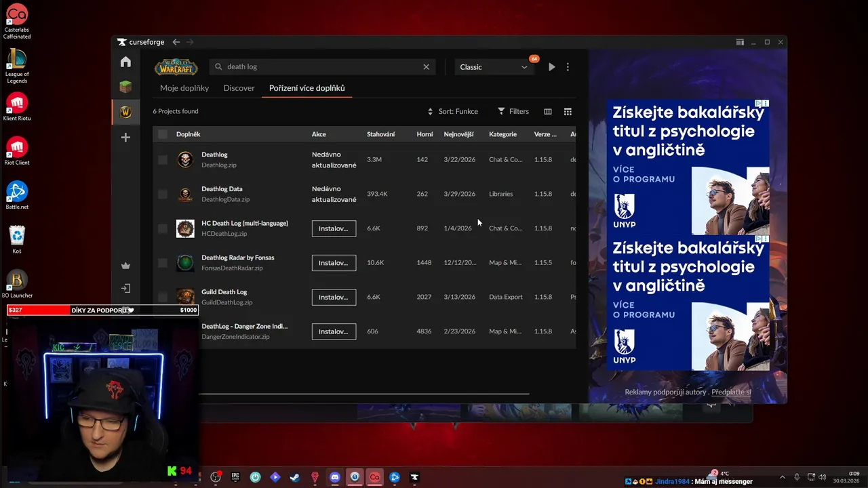Open Steam from the taskbar
The image size is (868, 488).
click(x=294, y=477)
